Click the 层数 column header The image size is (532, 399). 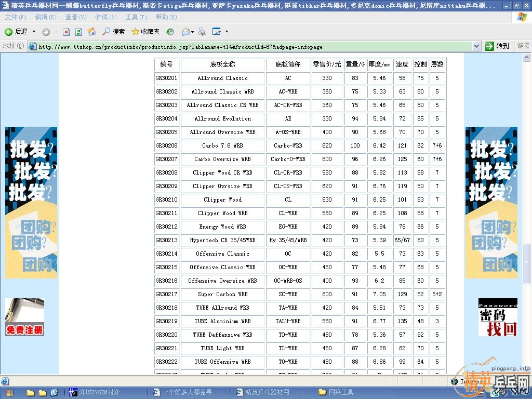(437, 64)
